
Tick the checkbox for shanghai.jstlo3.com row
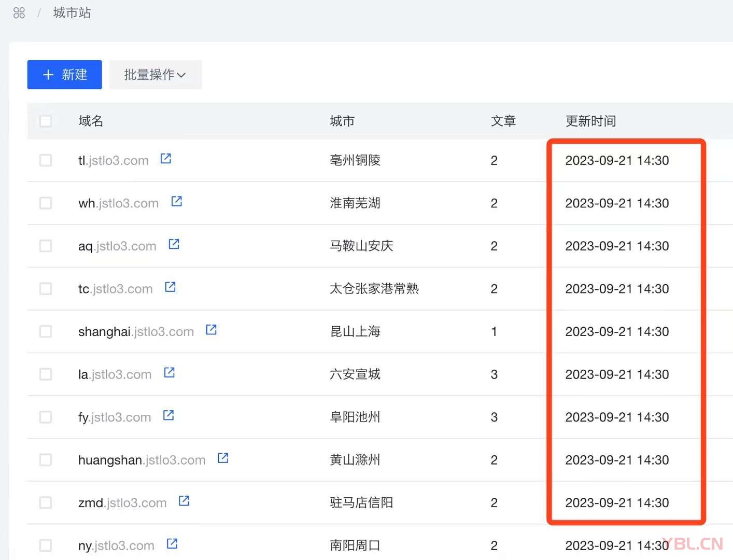point(46,332)
